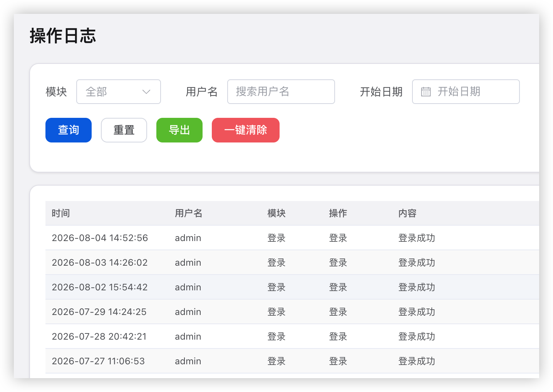Clear all logs with 一键清除 button
553x392 pixels.
pos(246,130)
